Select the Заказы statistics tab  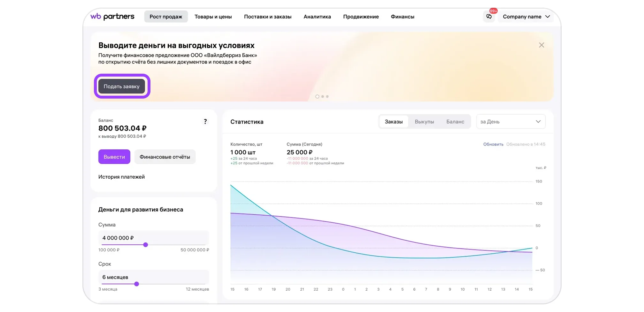pos(393,122)
